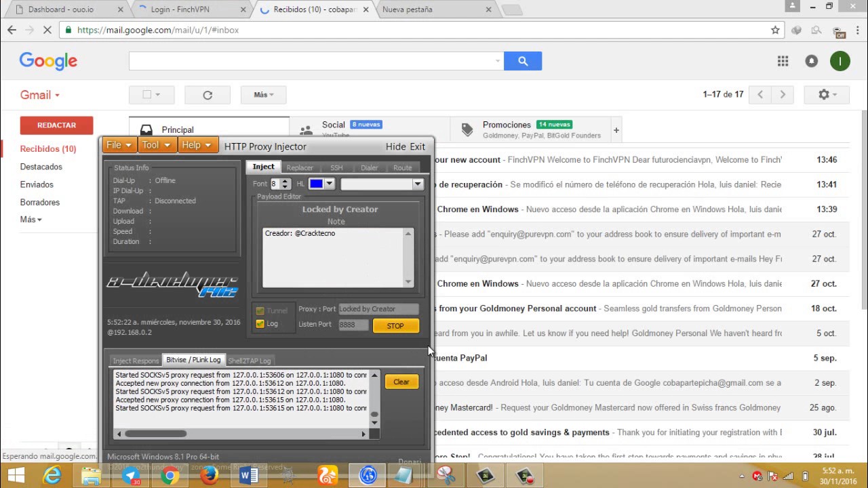Screen dimensions: 868x488
Task: Open the Windows Start button
Action: point(16,476)
